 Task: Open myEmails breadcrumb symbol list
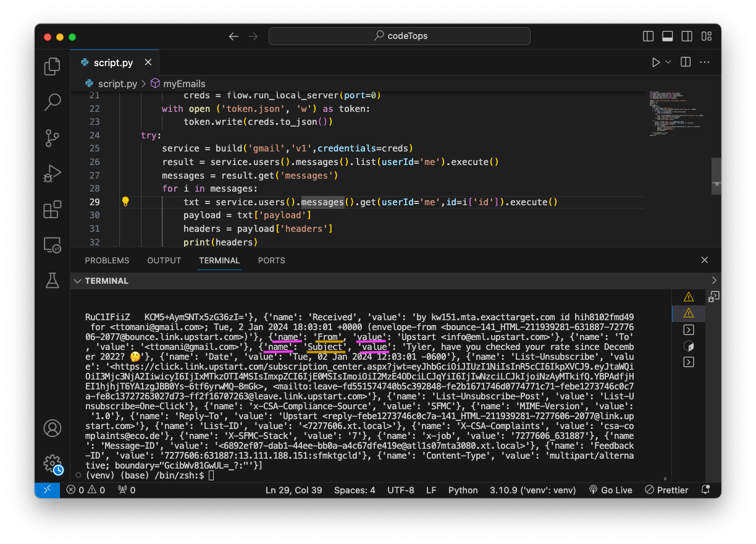178,83
